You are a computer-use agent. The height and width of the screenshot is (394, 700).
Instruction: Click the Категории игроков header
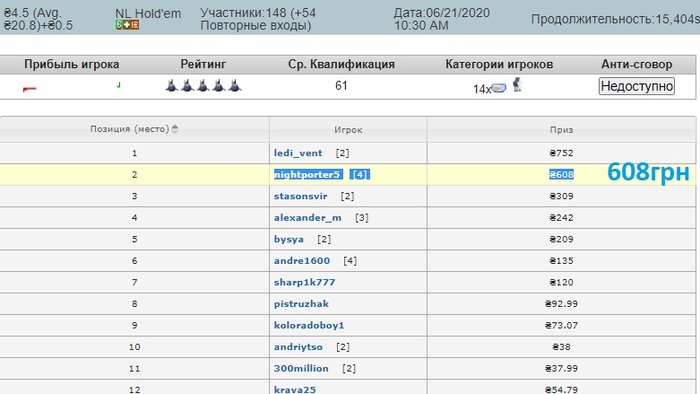[x=499, y=64]
